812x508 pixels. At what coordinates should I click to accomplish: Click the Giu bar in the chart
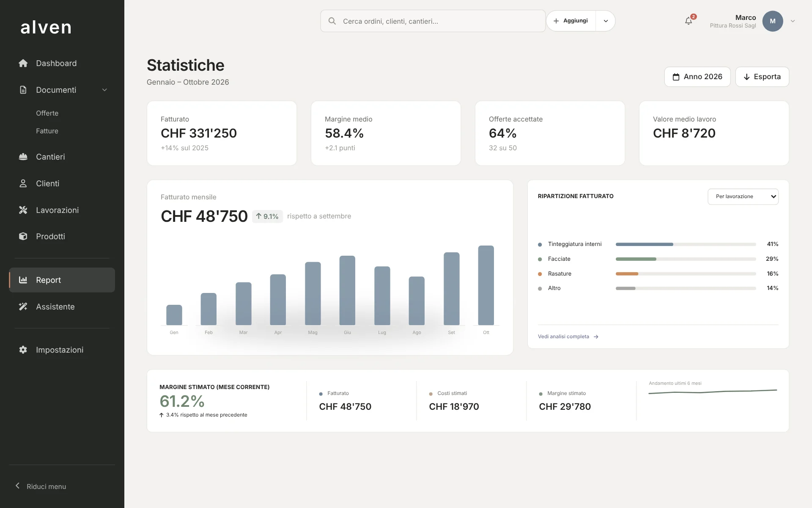pos(347,290)
